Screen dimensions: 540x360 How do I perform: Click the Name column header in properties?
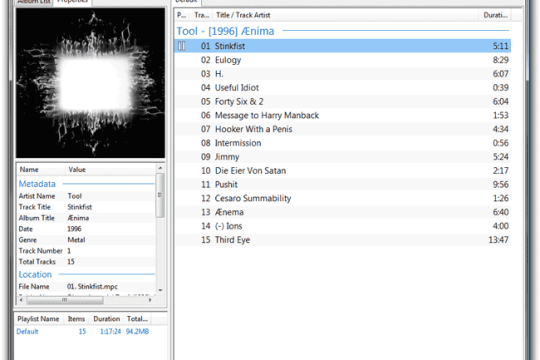click(x=41, y=169)
